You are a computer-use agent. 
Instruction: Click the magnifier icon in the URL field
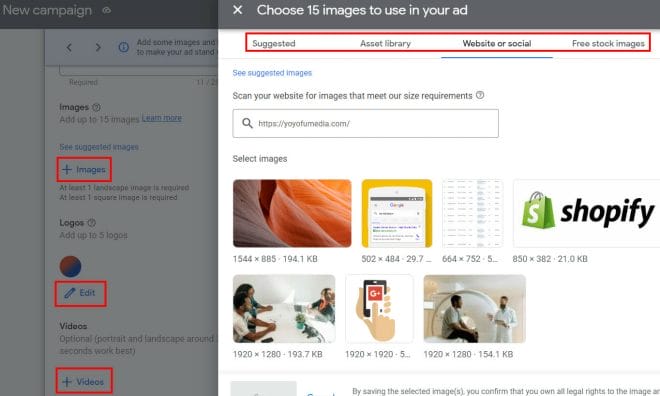[x=247, y=123]
